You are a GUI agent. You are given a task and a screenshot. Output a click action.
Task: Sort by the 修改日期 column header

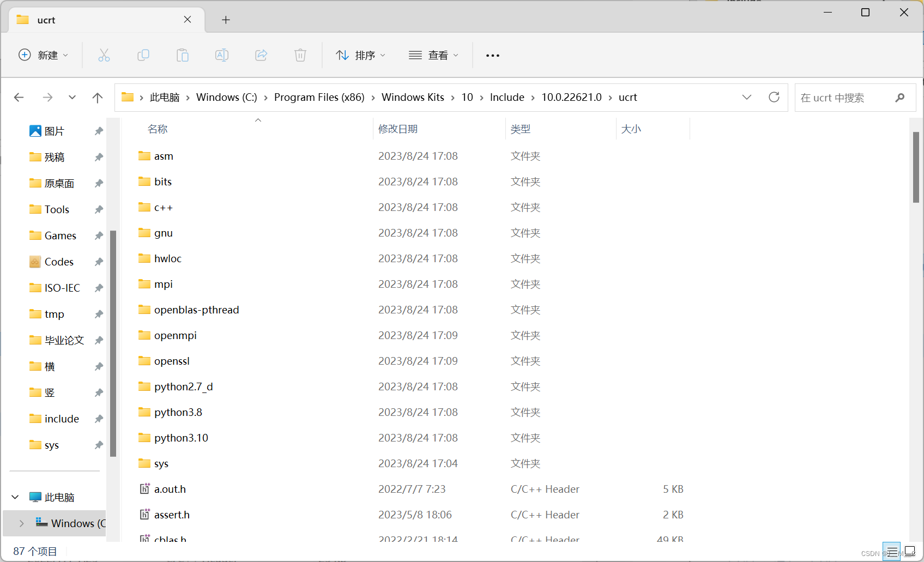point(398,129)
